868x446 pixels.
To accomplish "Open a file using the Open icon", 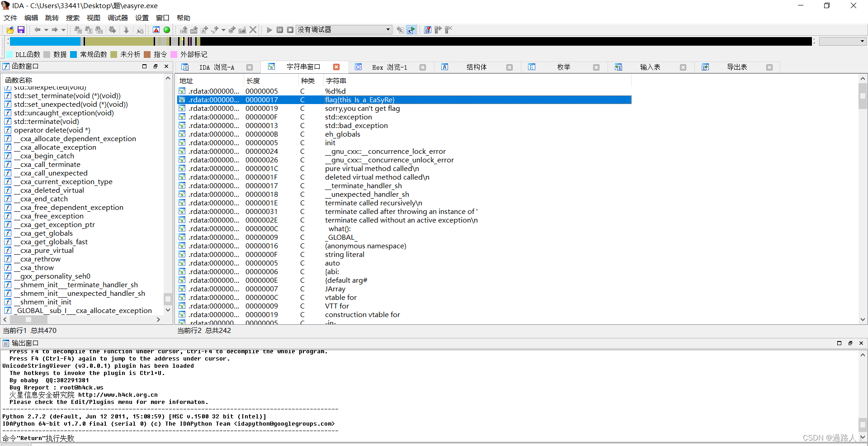I will click(9, 29).
